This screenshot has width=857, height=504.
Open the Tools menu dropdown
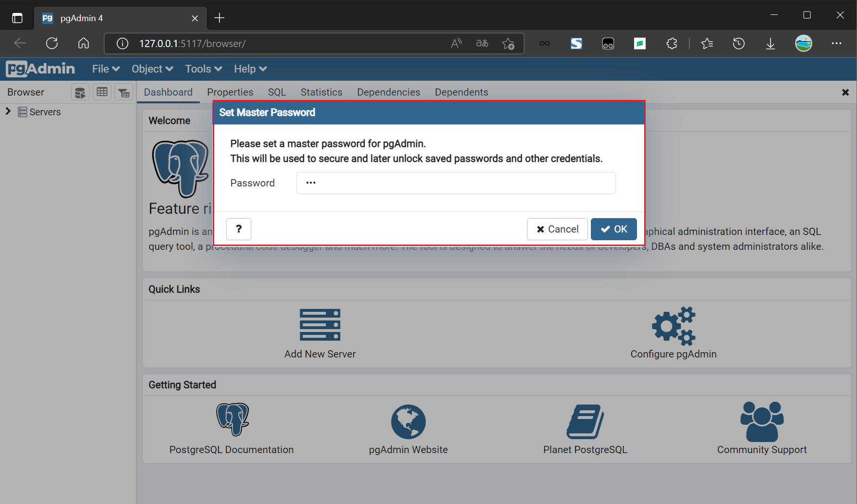[x=204, y=69]
